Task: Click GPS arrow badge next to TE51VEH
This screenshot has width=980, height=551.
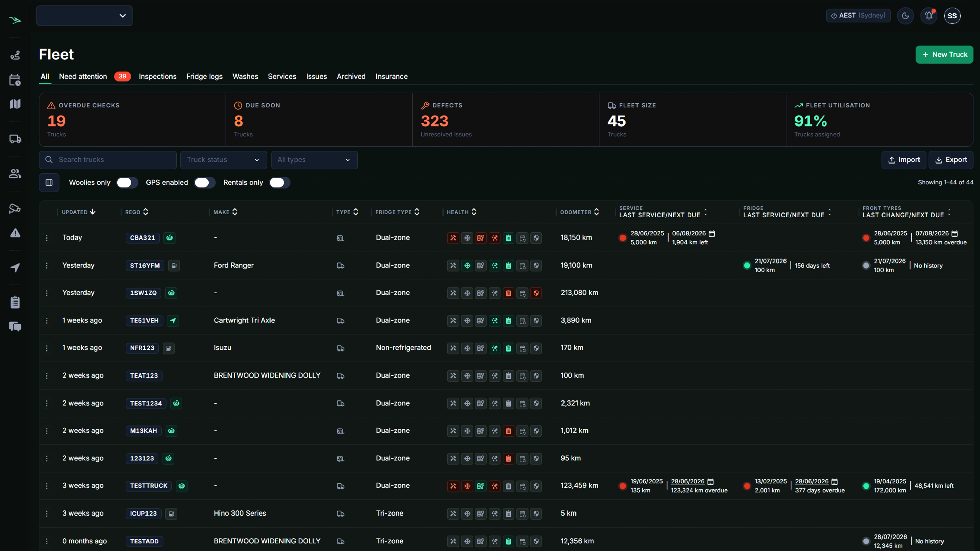Action: click(x=173, y=321)
